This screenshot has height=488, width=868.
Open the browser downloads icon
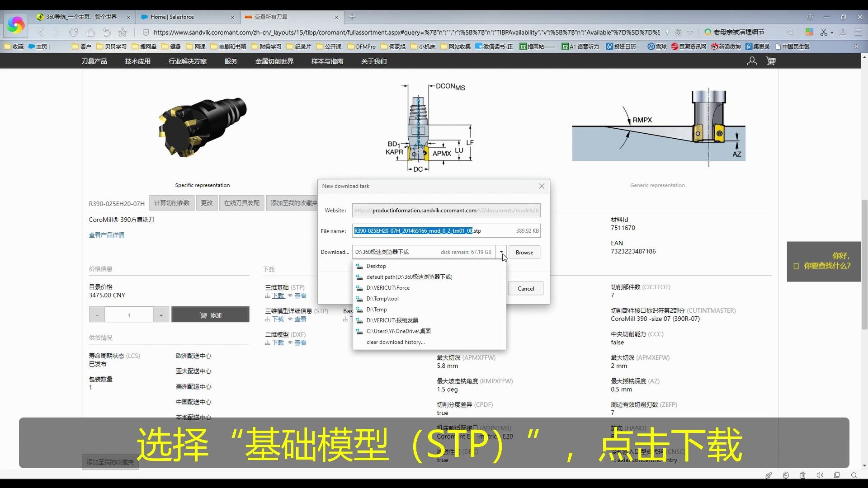(x=843, y=32)
